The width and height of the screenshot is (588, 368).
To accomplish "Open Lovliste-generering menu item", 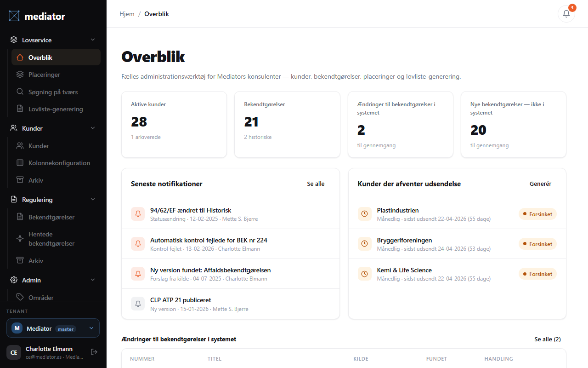I will 56,109.
